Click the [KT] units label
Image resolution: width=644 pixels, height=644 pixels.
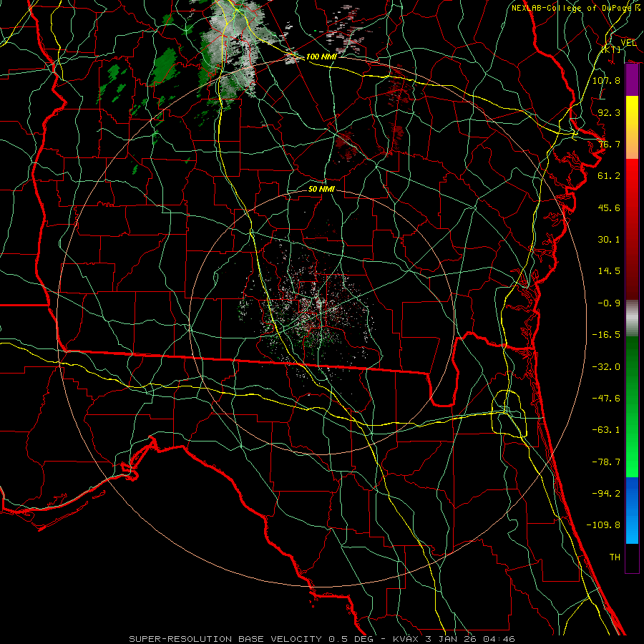pyautogui.click(x=611, y=49)
